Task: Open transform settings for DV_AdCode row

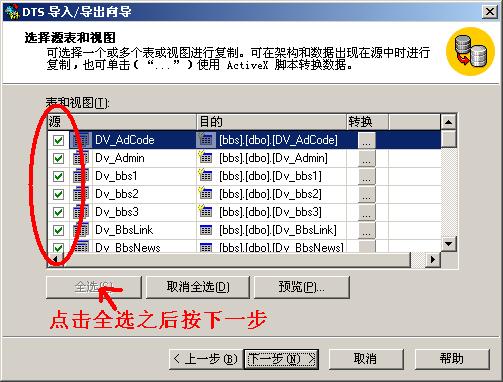Action: point(367,140)
